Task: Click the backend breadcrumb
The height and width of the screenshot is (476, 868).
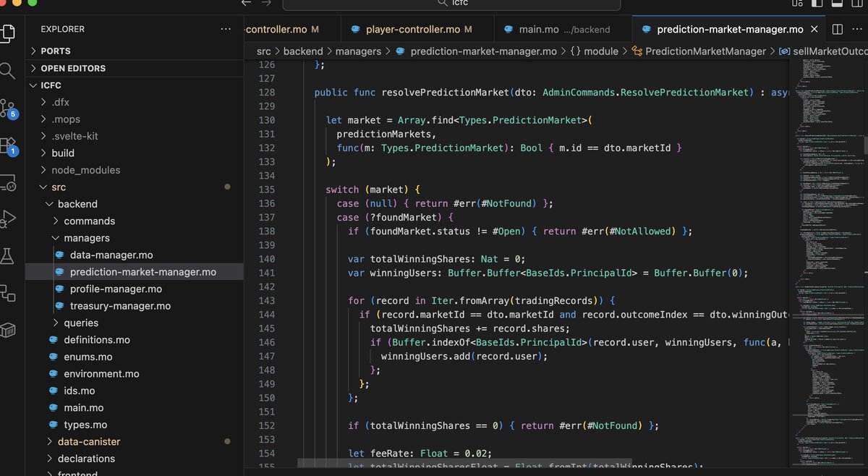Action: coord(302,51)
